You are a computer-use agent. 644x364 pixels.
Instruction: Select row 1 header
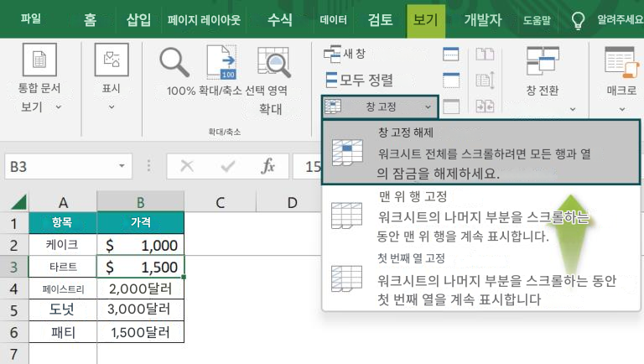point(13,223)
